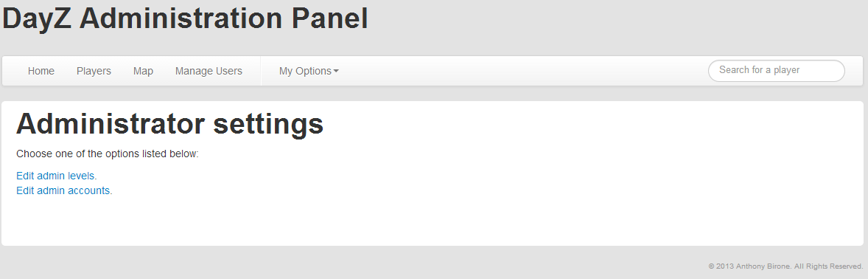Click the caret beside My Options

pyautogui.click(x=336, y=71)
